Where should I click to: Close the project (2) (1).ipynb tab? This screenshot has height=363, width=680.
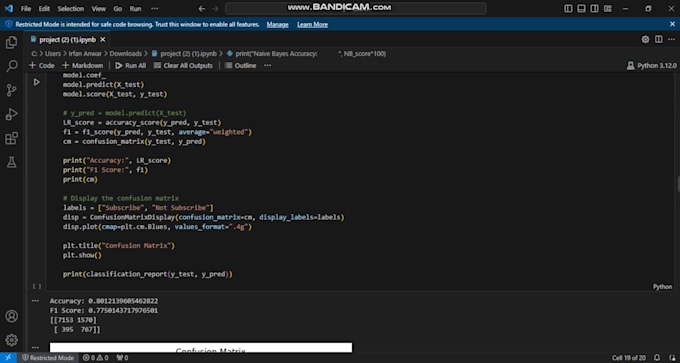click(103, 39)
